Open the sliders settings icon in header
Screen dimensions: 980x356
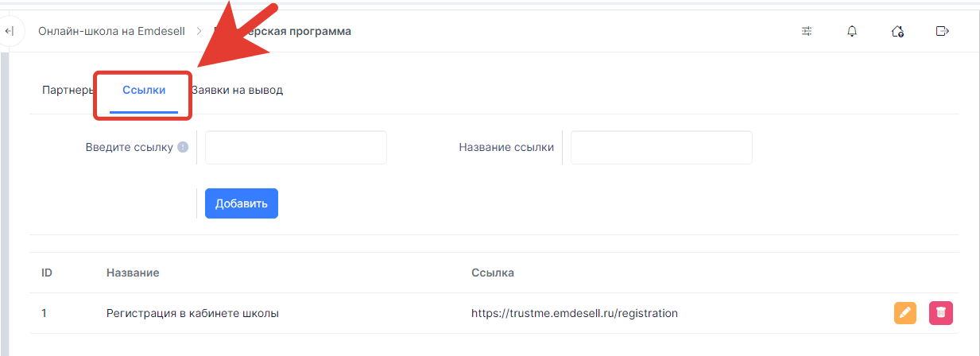807,31
